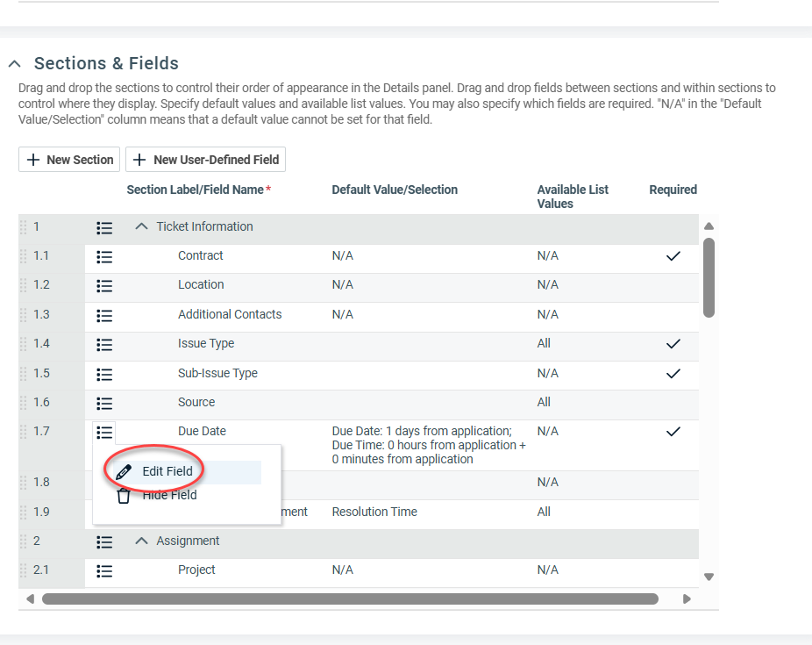The width and height of the screenshot is (812, 645).
Task: Toggle Required checkmark for Due Date
Action: tap(673, 432)
